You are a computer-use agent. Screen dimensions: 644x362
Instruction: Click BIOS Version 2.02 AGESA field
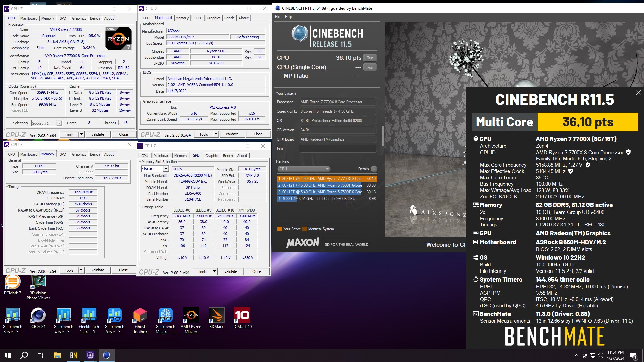pos(216,85)
